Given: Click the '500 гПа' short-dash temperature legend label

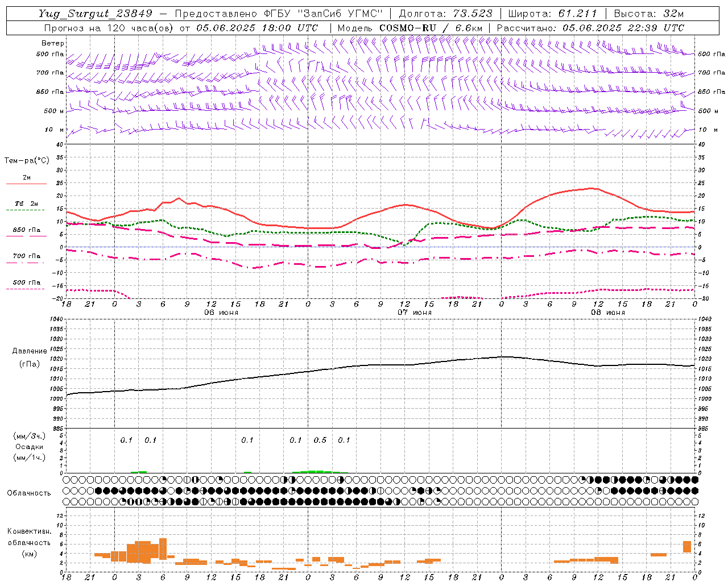Looking at the screenshot, I should 27,282.
